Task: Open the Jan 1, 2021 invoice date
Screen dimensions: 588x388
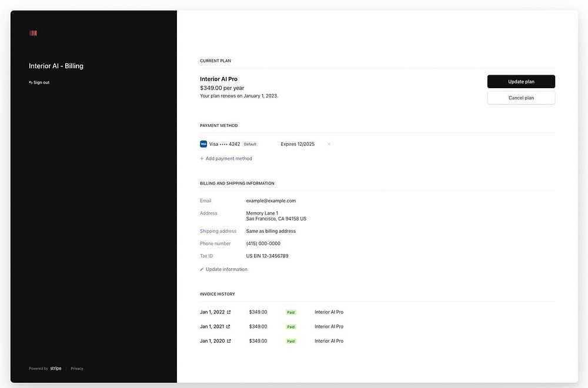Action: (212, 326)
